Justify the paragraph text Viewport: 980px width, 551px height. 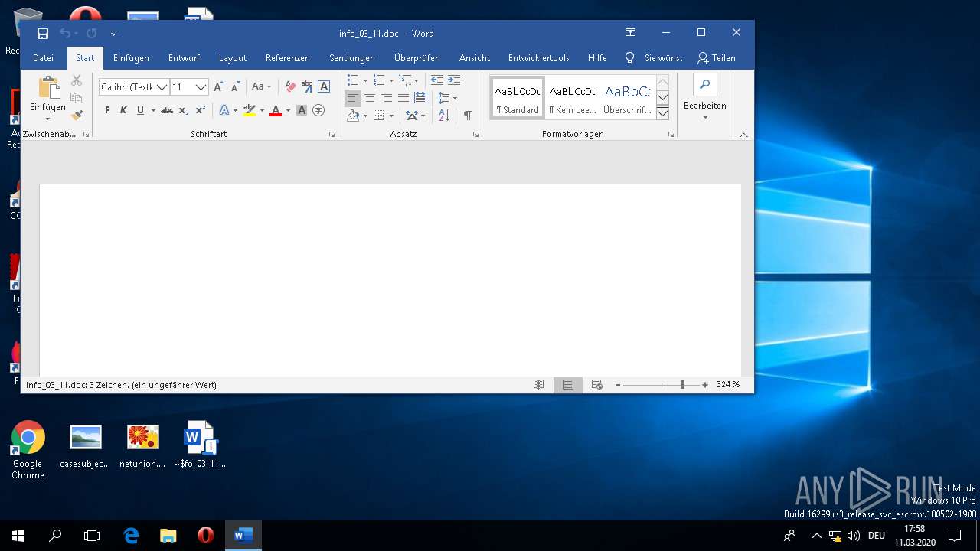pos(403,98)
